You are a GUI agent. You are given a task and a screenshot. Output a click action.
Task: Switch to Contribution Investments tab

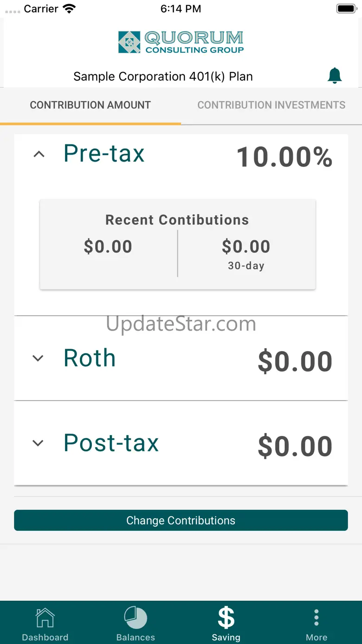pos(271,105)
